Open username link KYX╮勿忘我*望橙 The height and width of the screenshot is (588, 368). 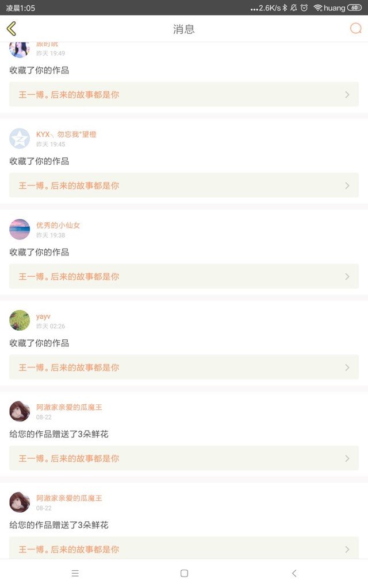(x=66, y=134)
